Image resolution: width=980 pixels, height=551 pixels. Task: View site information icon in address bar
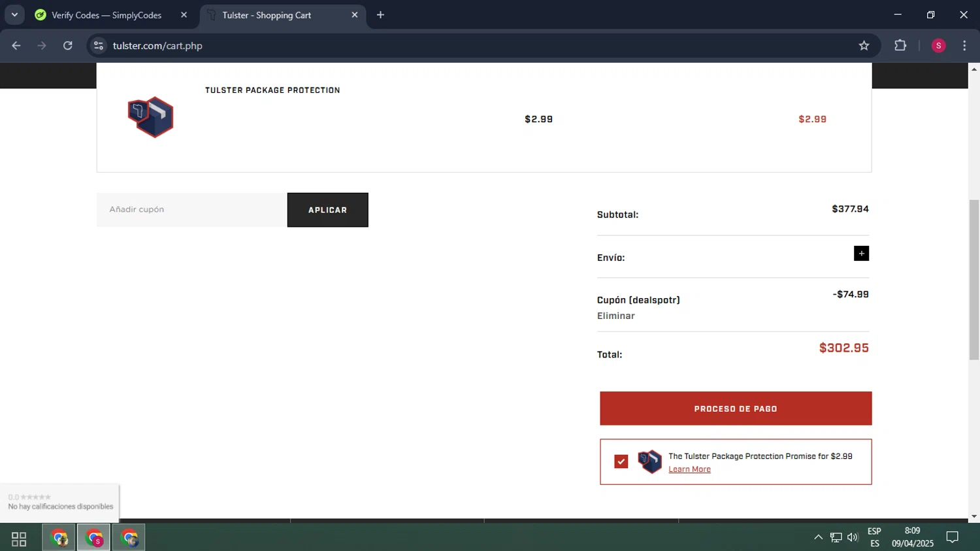pos(99,46)
